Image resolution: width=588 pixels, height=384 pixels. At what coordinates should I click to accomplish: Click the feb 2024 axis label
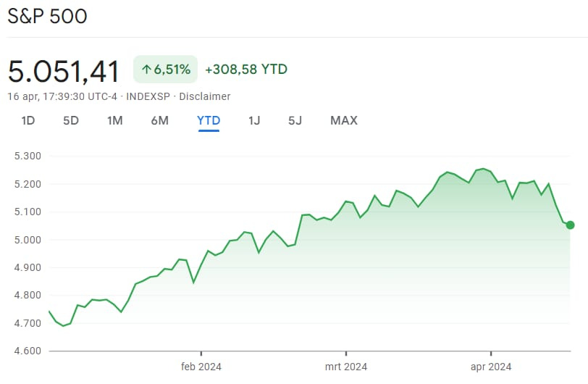point(201,367)
